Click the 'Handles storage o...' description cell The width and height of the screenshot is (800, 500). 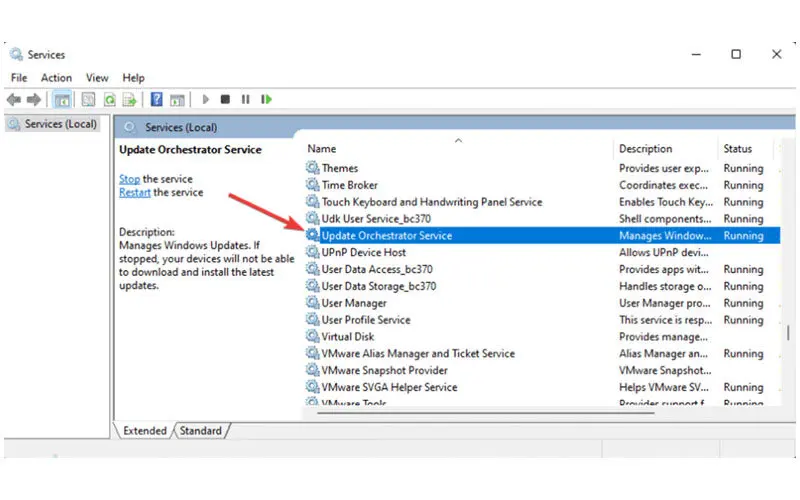[x=665, y=286]
